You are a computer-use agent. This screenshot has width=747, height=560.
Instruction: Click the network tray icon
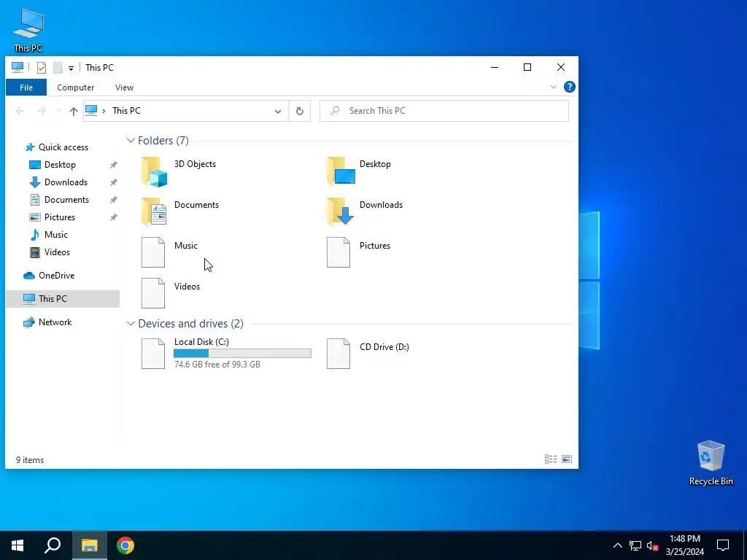point(635,545)
